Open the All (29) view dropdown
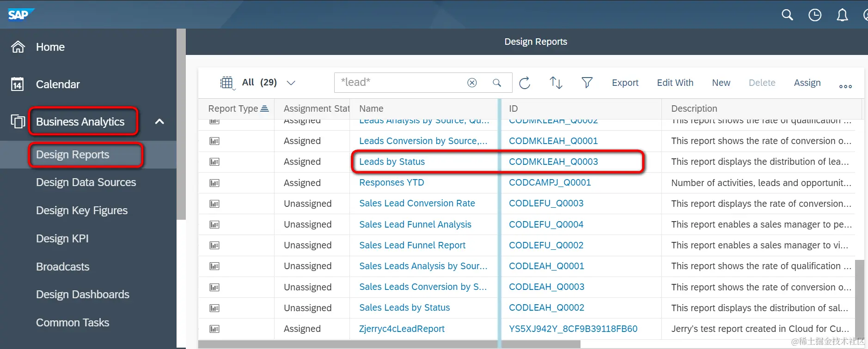The width and height of the screenshot is (868, 349). click(x=291, y=83)
